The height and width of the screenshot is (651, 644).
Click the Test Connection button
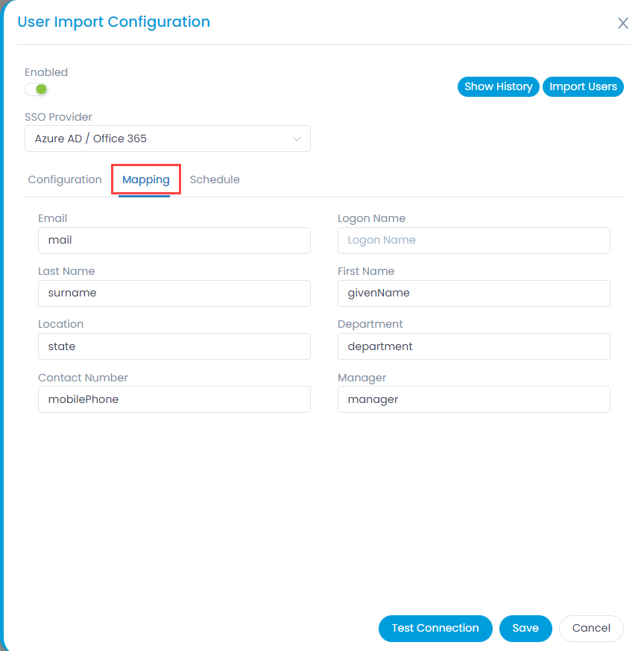coord(435,628)
